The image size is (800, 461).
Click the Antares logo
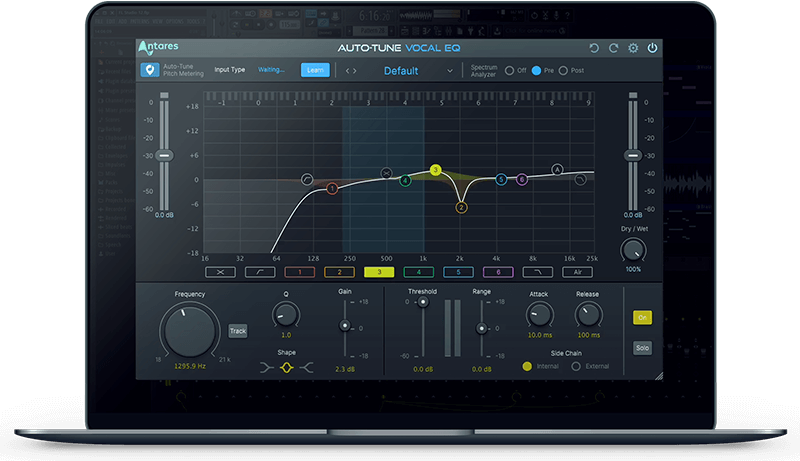tap(158, 47)
